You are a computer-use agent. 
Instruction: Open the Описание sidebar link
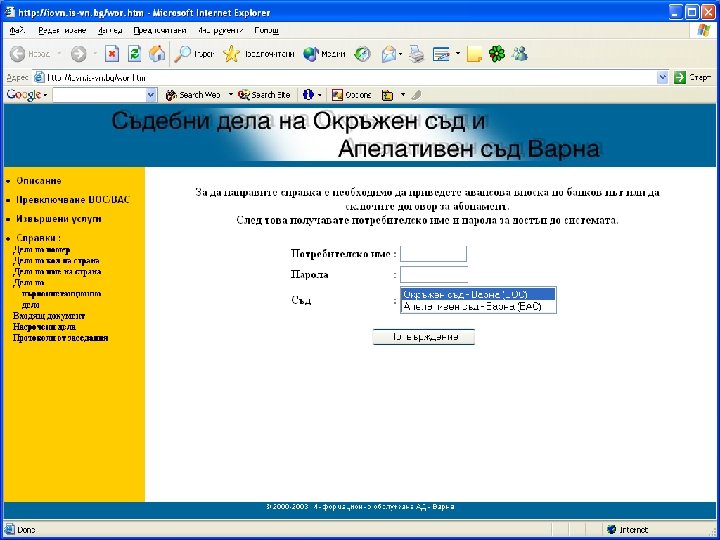39,181
